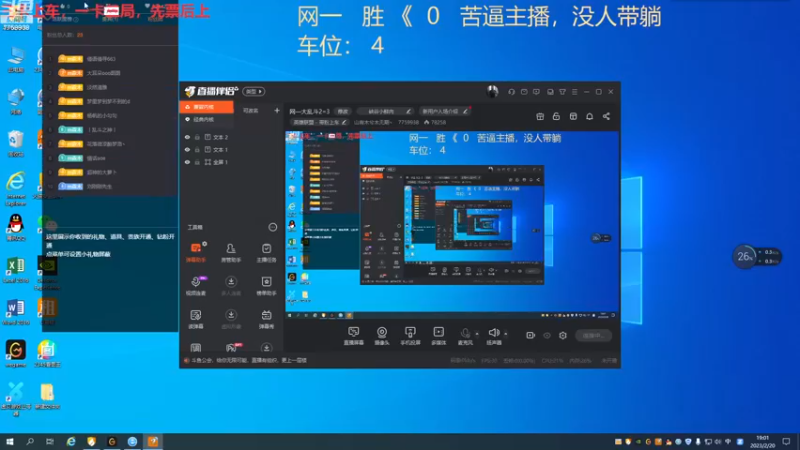
Task: Toggle visibility eye of layer 文本 2
Action: click(x=187, y=137)
